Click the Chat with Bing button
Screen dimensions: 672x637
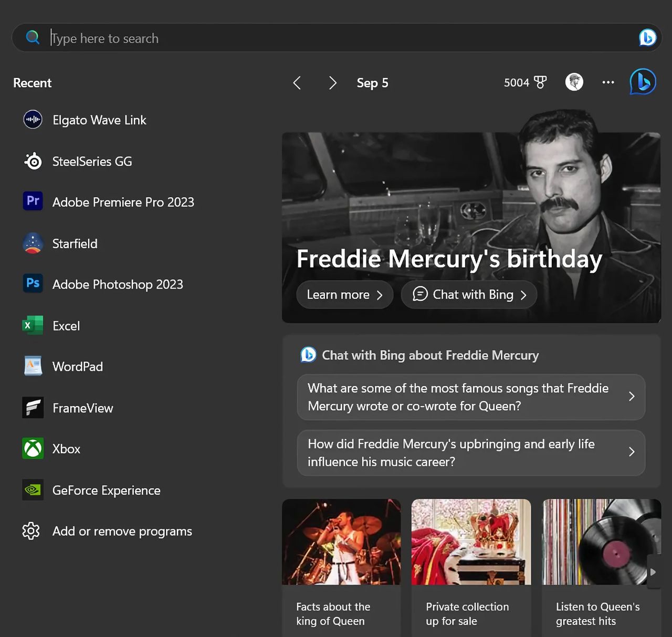click(469, 295)
